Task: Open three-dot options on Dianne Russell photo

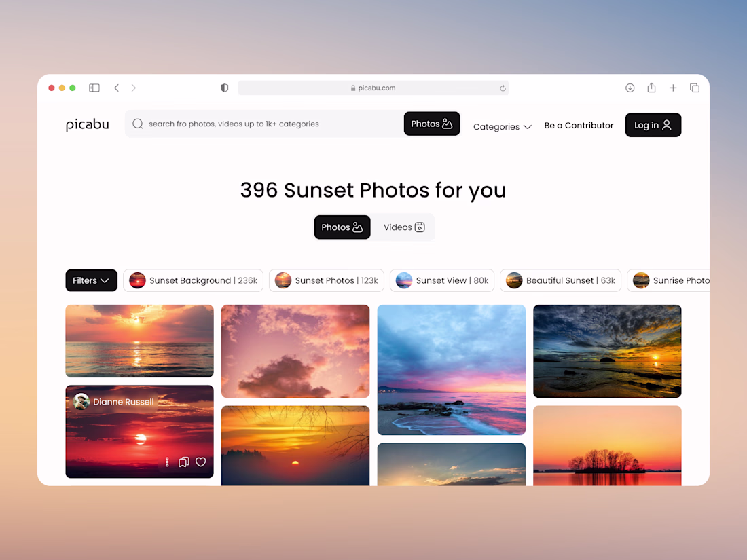Action: click(x=167, y=462)
